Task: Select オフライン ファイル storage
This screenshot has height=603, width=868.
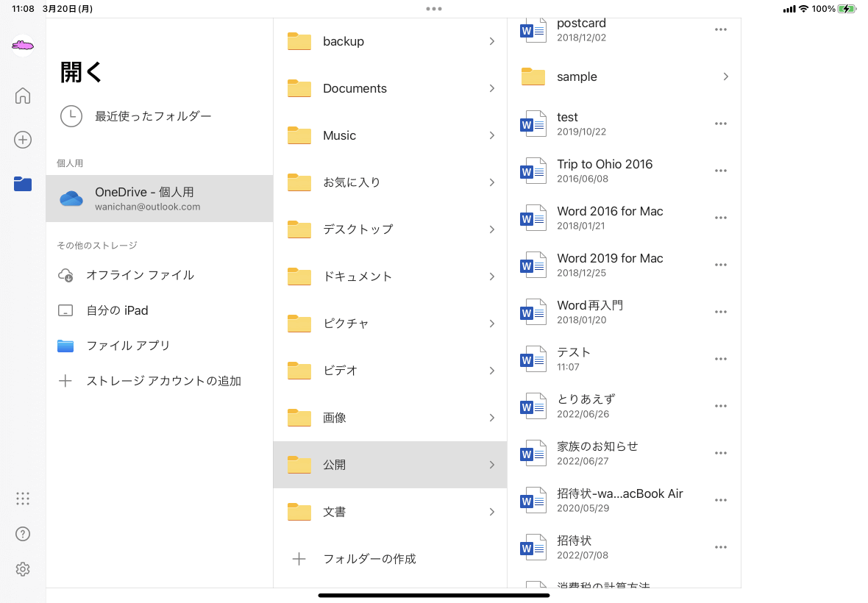Action: pos(140,275)
